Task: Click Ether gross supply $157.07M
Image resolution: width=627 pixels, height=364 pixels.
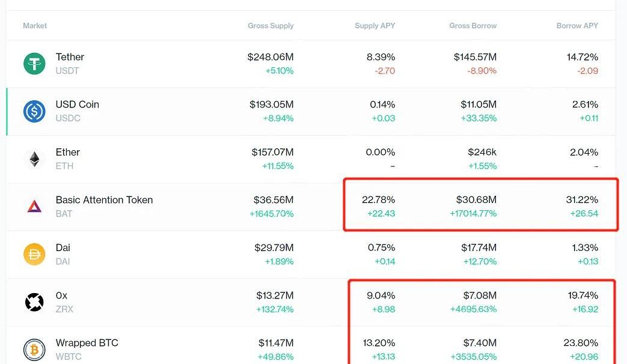Action: 272,152
